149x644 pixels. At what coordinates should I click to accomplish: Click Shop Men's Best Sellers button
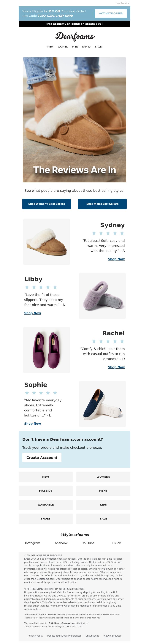[x=102, y=204]
